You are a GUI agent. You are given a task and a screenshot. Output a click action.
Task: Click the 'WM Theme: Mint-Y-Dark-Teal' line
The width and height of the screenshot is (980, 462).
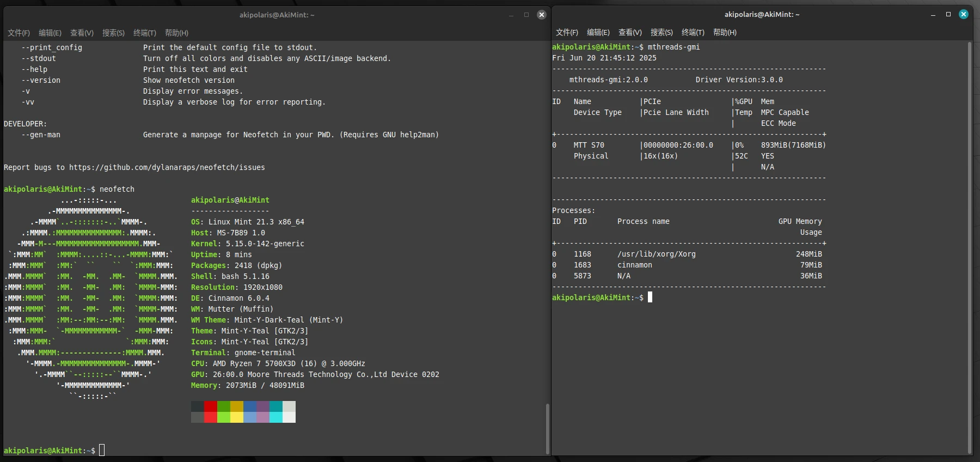[267, 320]
